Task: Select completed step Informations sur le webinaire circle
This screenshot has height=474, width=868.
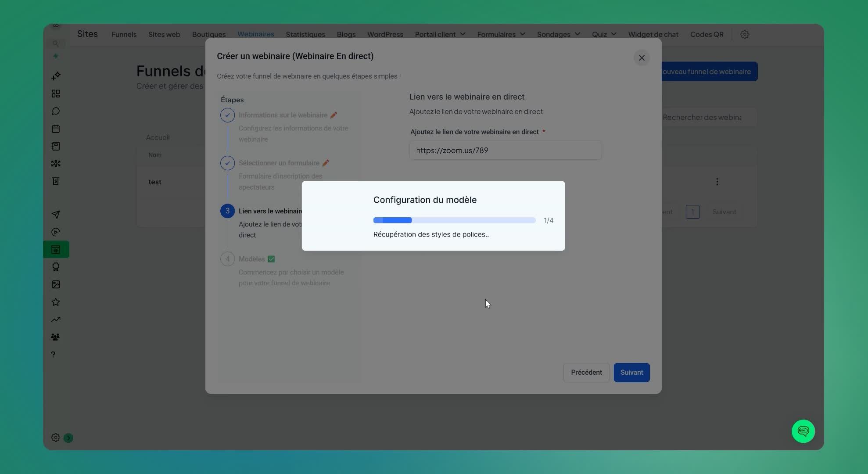Action: point(227,115)
